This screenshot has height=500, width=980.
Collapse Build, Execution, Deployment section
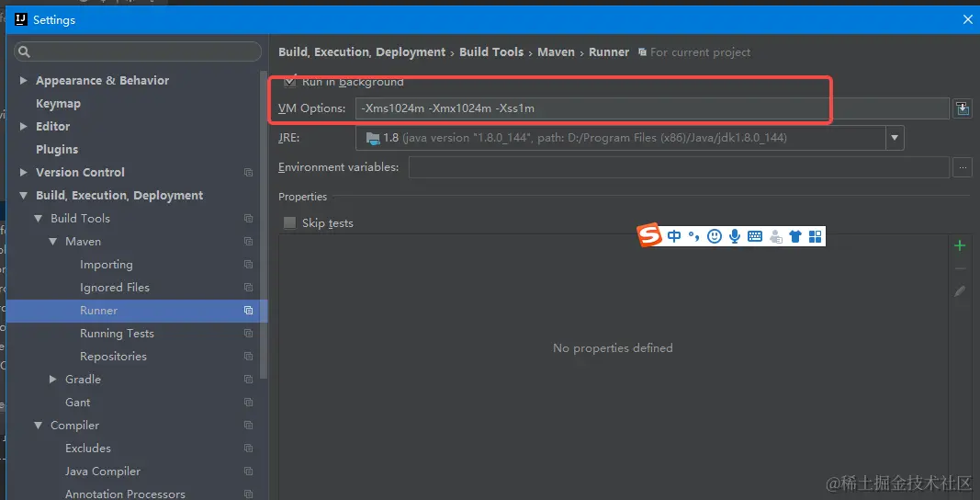pyautogui.click(x=24, y=195)
